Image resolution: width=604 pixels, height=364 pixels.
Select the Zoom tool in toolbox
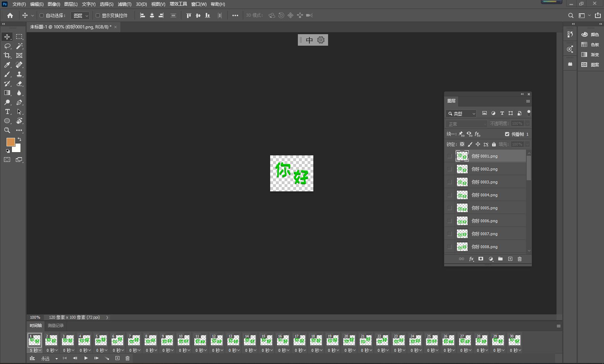click(7, 130)
